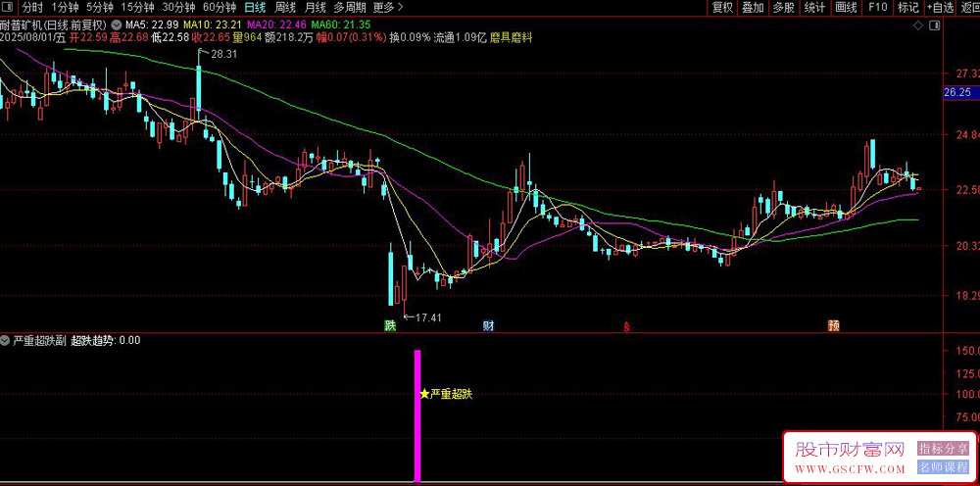Toggle the right side panel icon

tap(934, 25)
